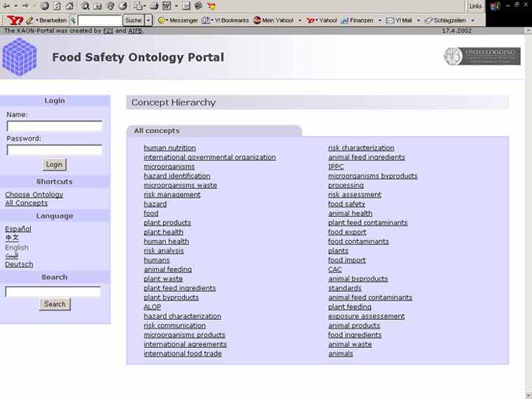
Task: Open the Schlagzeilen toolbar menu
Action: point(449,20)
